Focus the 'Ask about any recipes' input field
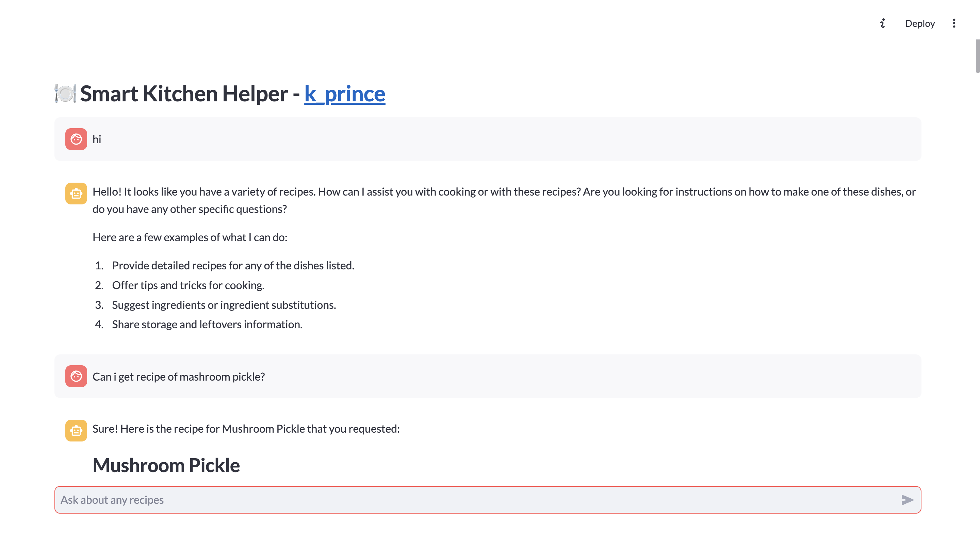Image resolution: width=980 pixels, height=551 pixels. [477, 500]
